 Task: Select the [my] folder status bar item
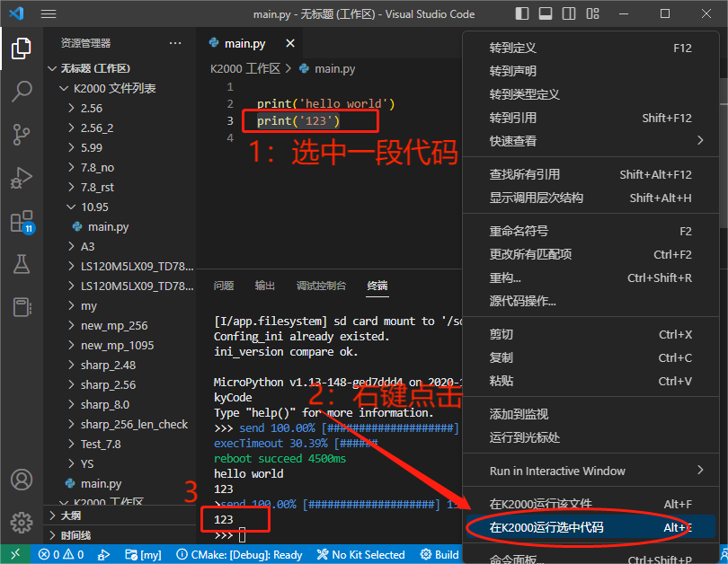click(144, 554)
